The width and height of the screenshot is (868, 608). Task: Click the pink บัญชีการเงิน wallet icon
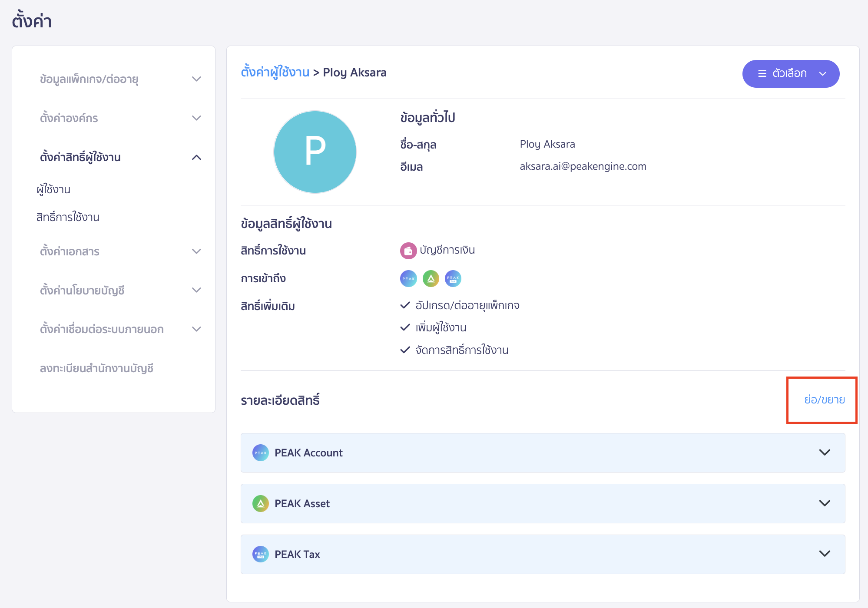pos(407,250)
